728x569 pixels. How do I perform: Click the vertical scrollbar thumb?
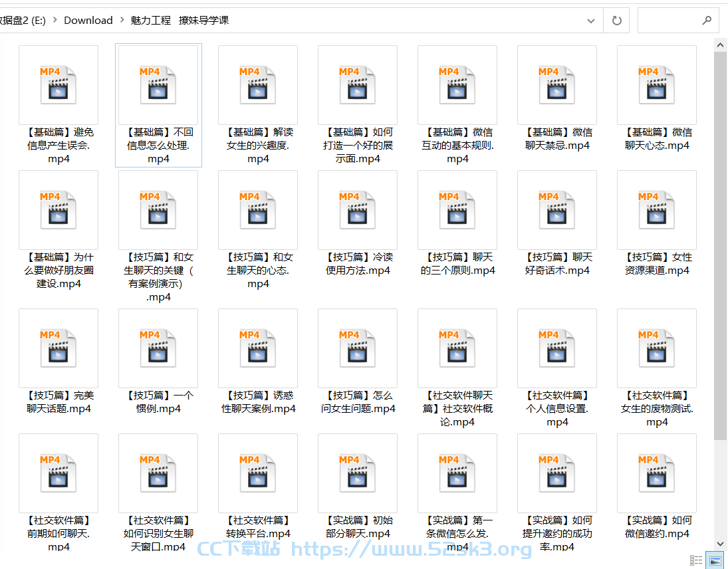tap(720, 246)
